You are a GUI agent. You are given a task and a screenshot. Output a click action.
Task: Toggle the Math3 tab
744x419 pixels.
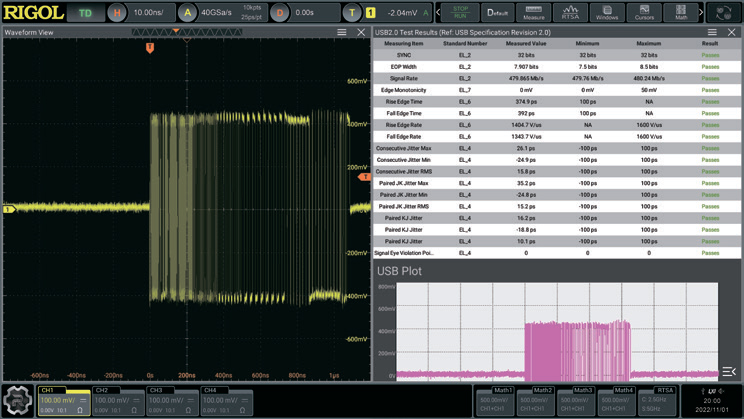coord(575,401)
